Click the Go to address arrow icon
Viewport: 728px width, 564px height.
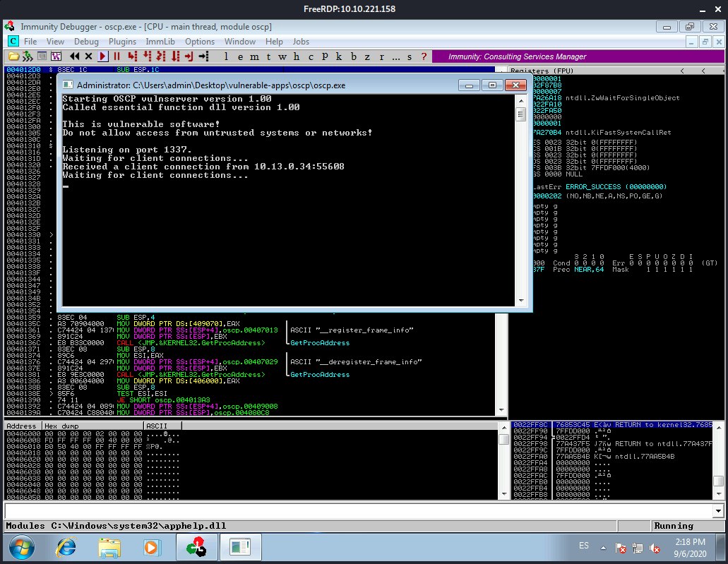(203, 56)
